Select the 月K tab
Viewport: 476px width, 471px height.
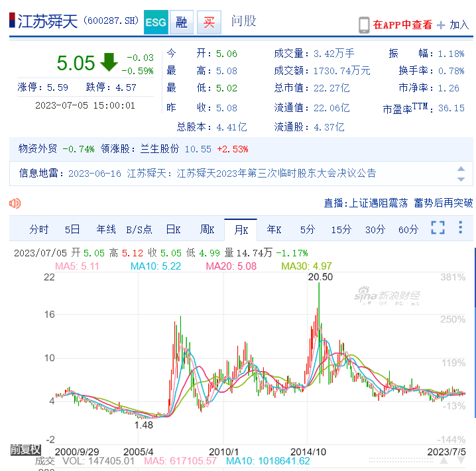pyautogui.click(x=241, y=230)
